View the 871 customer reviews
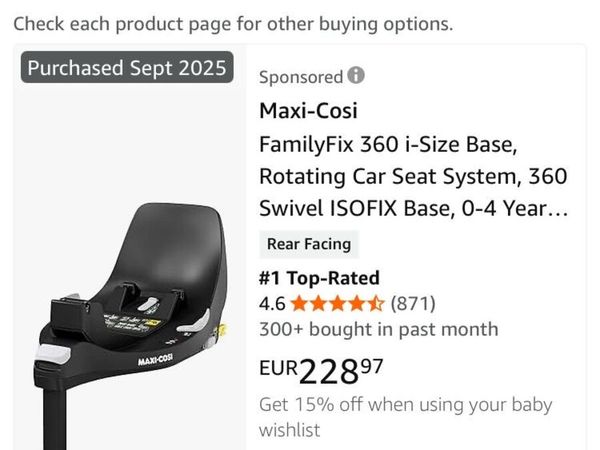This screenshot has width=600, height=450. [413, 303]
